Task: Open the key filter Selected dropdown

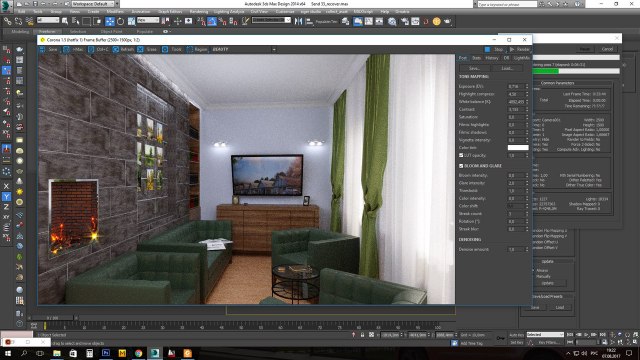Action: click(x=545, y=335)
